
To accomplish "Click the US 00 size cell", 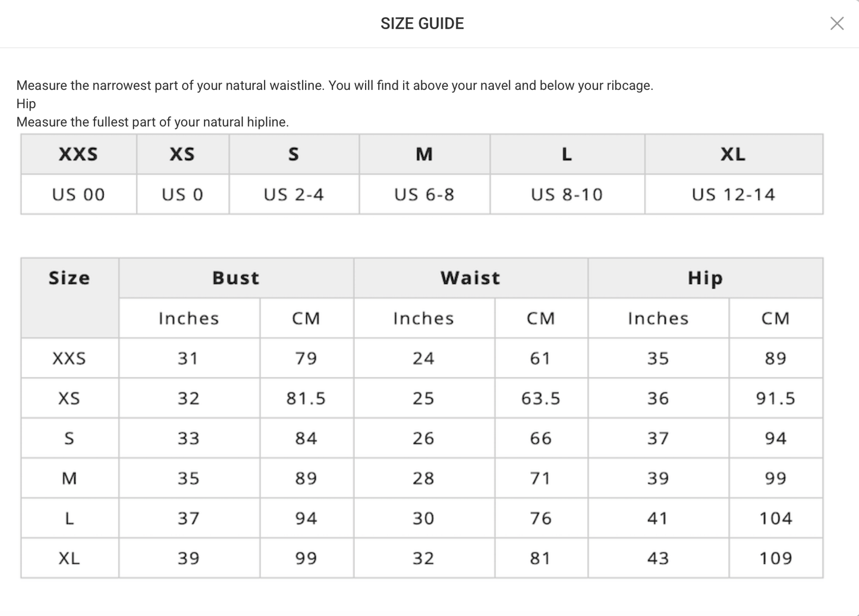I will (78, 194).
